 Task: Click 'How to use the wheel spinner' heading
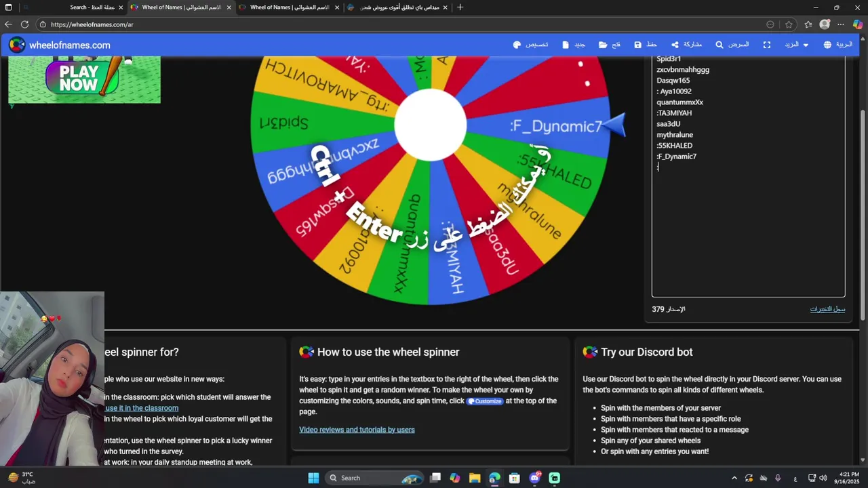coord(389,352)
